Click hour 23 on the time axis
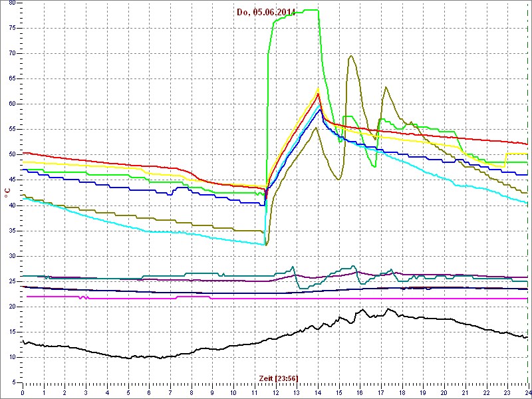 pos(508,392)
